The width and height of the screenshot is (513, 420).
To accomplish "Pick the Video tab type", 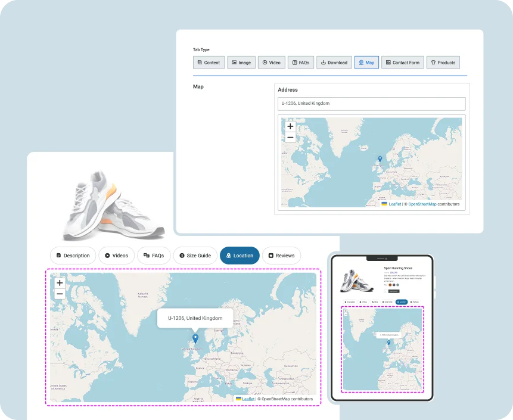I will click(271, 63).
